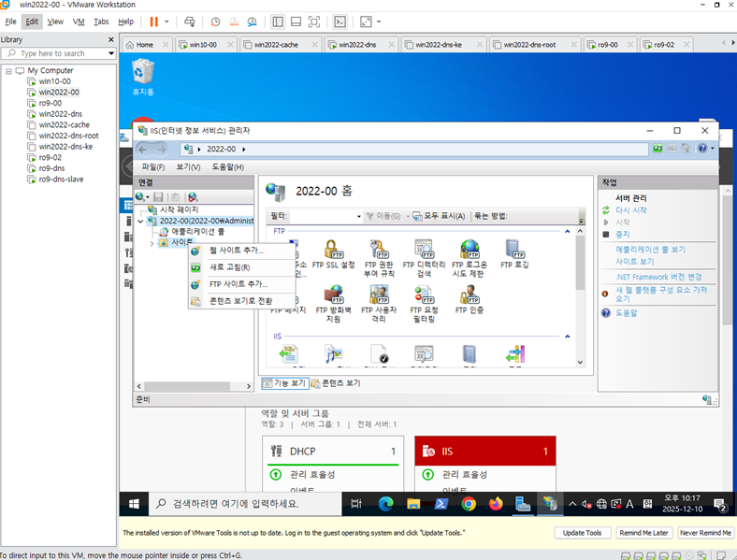737x560 pixels.
Task: Open Chrome from the Windows taskbar
Action: 469,504
